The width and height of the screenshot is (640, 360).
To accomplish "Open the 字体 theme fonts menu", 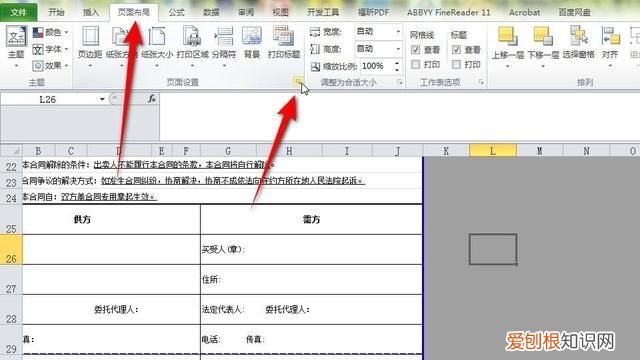I will (x=50, y=49).
